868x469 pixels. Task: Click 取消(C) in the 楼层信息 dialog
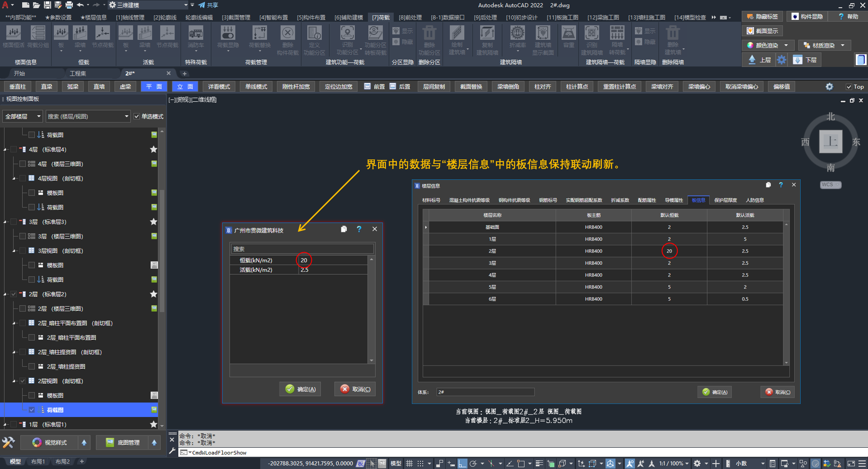pos(778,392)
